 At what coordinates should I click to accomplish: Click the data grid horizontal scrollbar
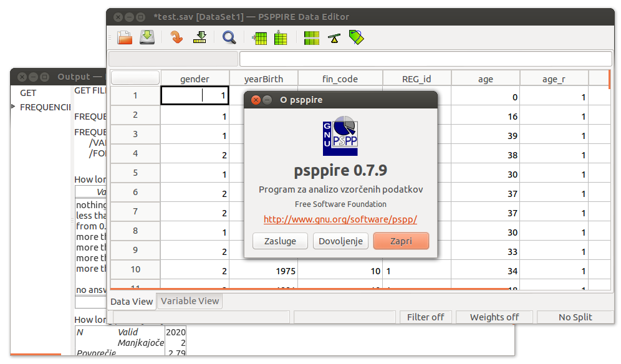(x=309, y=289)
